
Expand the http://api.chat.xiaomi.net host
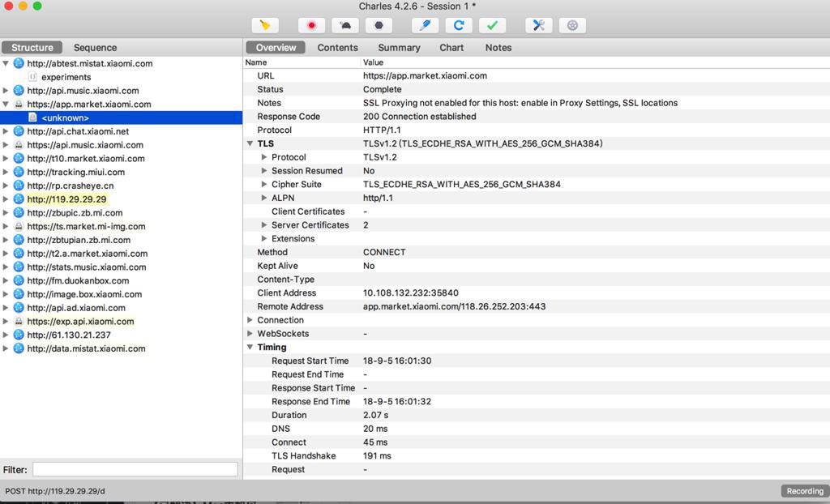pyautogui.click(x=6, y=131)
